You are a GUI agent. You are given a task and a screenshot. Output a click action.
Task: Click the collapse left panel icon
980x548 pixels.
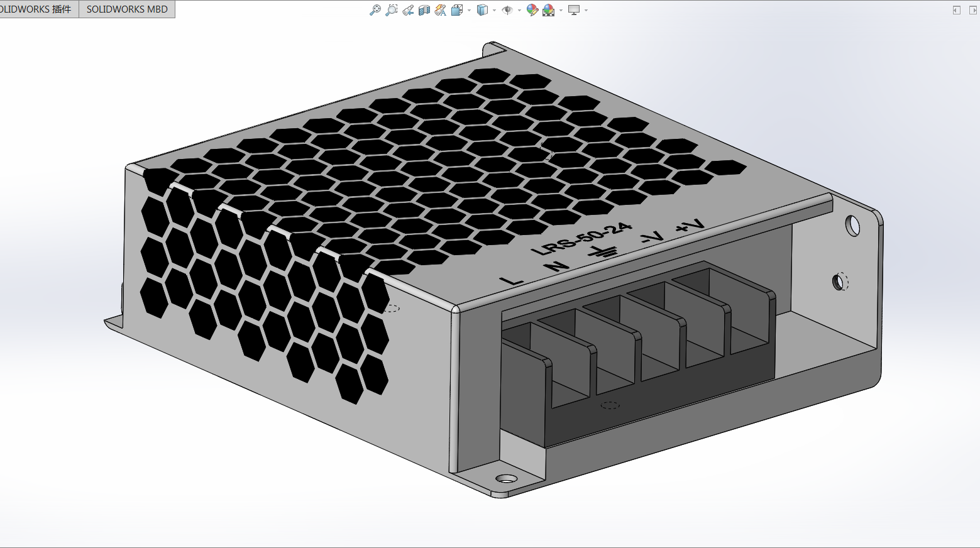957,10
